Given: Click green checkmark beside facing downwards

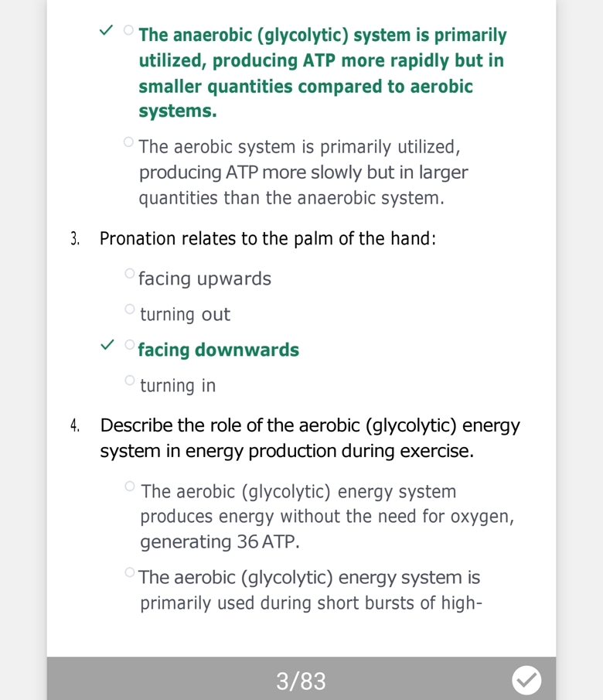Looking at the screenshot, I should click(107, 344).
